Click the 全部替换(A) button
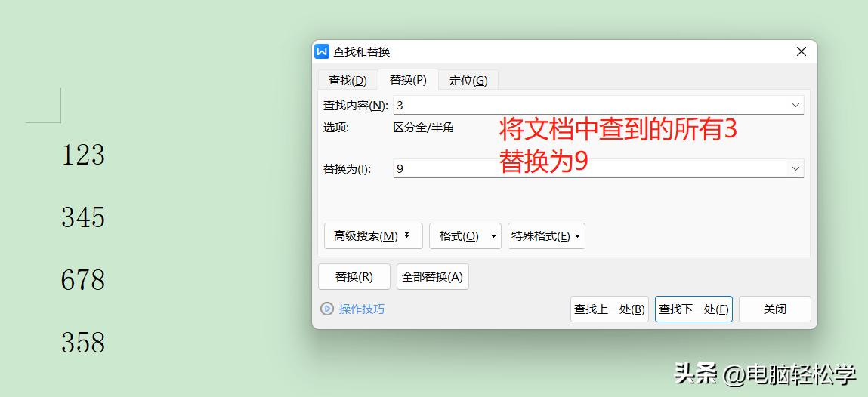This screenshot has height=397, width=868. [x=432, y=276]
